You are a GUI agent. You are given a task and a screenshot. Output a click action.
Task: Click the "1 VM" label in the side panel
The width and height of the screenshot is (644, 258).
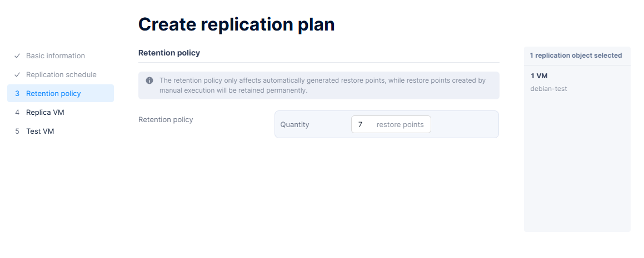[539, 76]
